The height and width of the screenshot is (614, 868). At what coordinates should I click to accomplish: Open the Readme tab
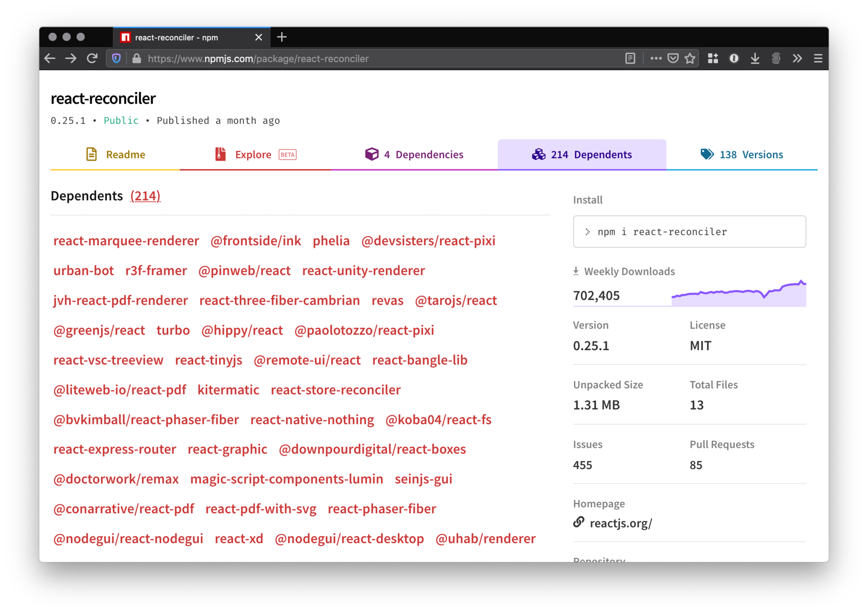point(115,154)
